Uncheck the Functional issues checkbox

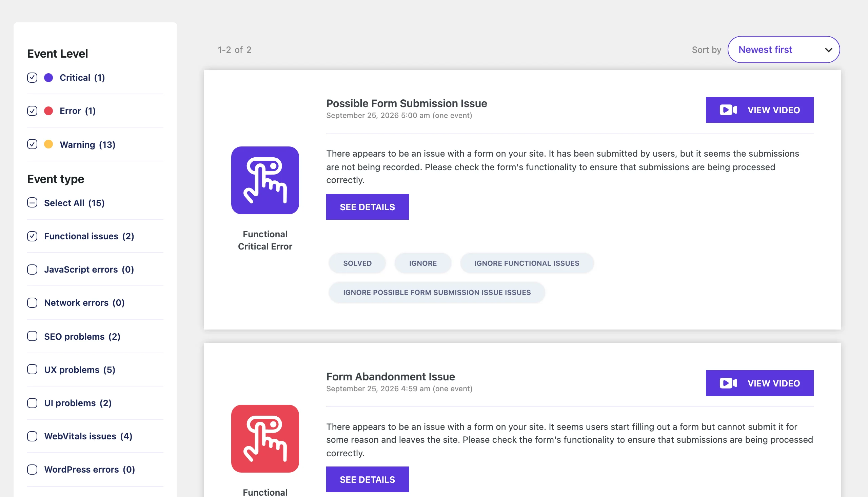click(x=32, y=236)
